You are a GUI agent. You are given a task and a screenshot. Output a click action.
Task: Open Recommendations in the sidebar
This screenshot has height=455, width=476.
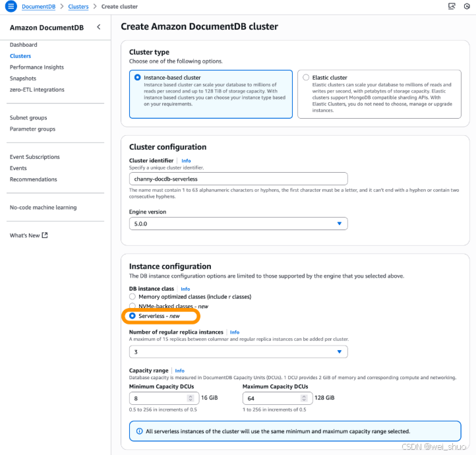coord(34,179)
